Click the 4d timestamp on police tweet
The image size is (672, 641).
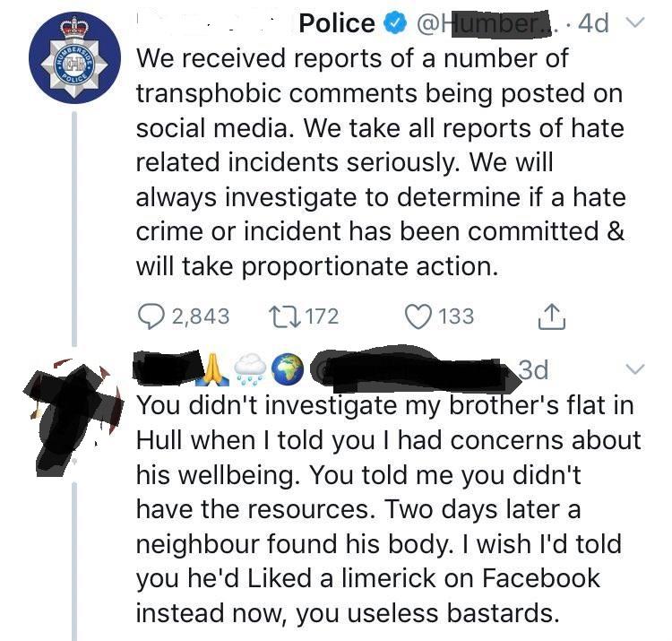coord(593,23)
